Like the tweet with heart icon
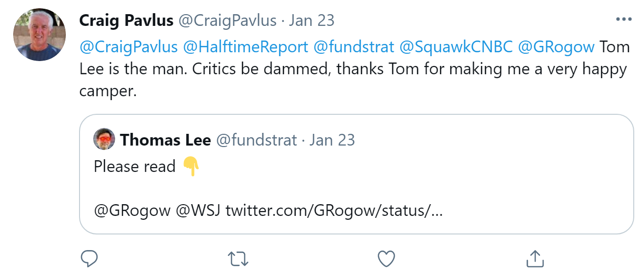The height and width of the screenshot is (275, 644). coord(386,259)
